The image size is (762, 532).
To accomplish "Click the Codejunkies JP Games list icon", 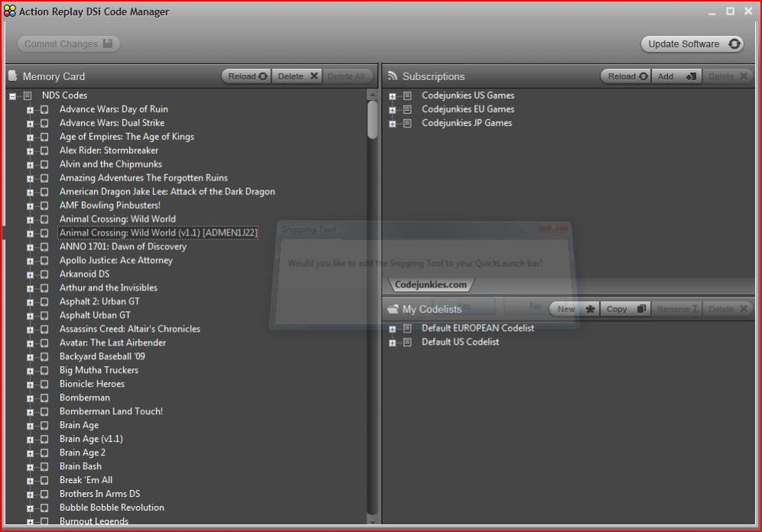I will click(x=407, y=123).
